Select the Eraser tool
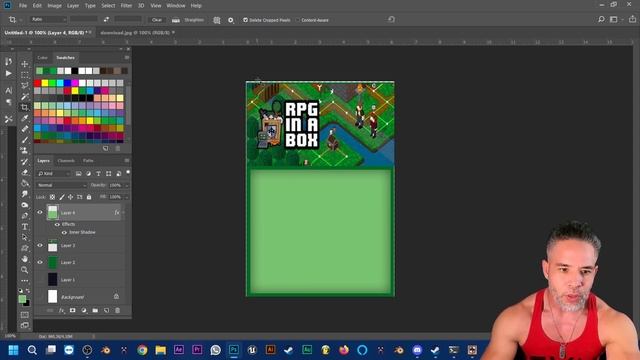The width and height of the screenshot is (640, 360). point(24,172)
